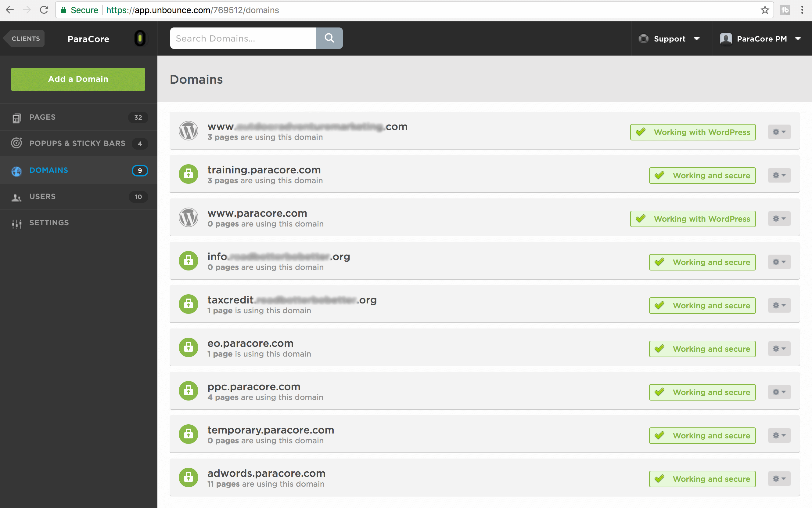Image resolution: width=812 pixels, height=508 pixels.
Task: Click the Popups target icon in the sidebar
Action: (x=16, y=143)
